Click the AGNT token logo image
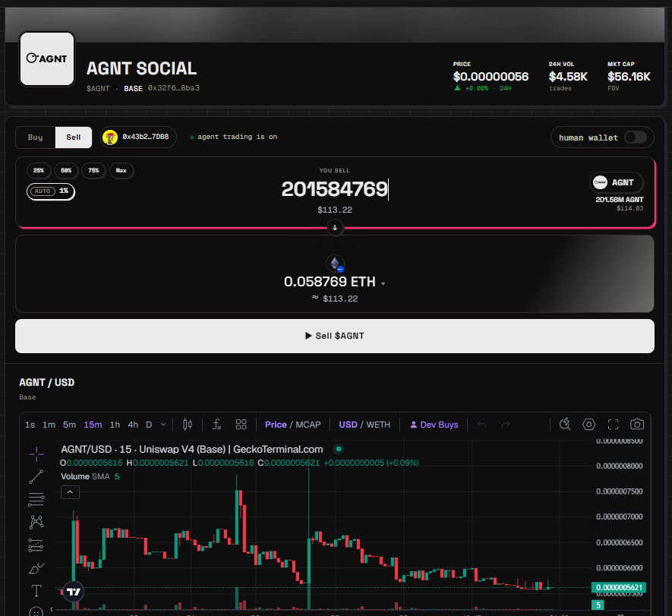Viewport: 672px width, 616px height. (47, 58)
